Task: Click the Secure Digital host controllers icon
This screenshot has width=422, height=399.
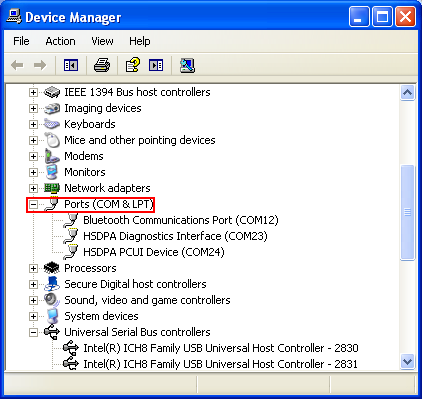Action: (52, 284)
